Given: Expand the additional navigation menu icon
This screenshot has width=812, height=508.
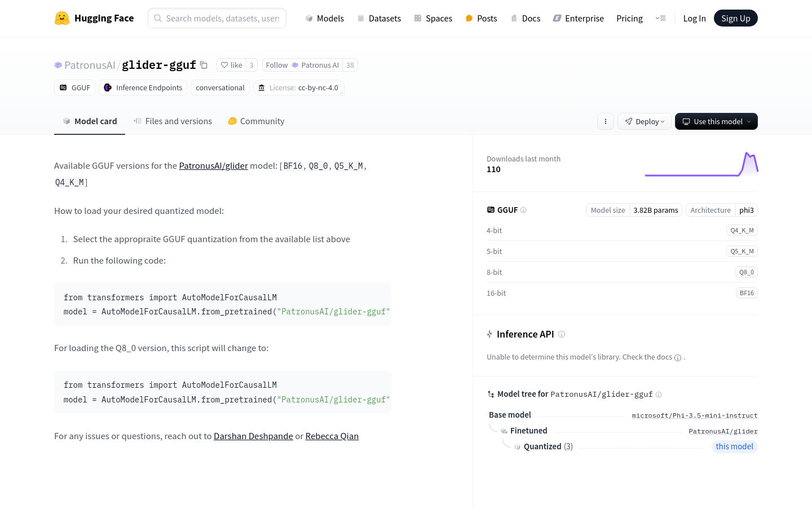Looking at the screenshot, I should click(x=660, y=18).
